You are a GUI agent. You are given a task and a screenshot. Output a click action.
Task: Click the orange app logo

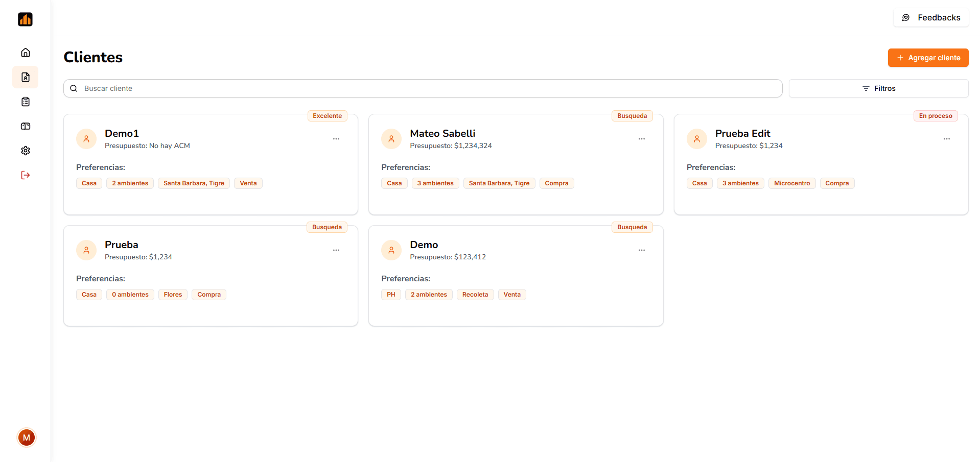(x=25, y=19)
